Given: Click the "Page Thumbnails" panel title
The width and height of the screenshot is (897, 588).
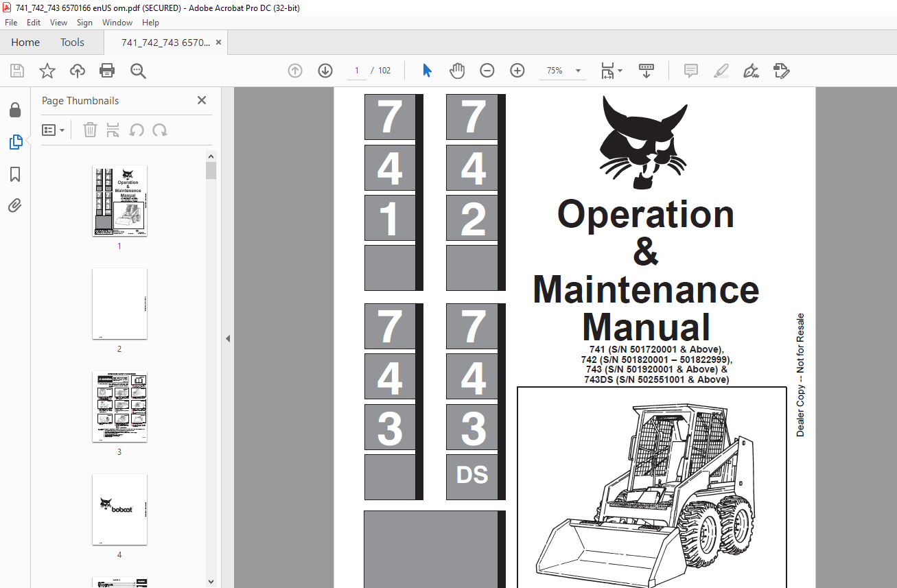Looking at the screenshot, I should click(80, 101).
